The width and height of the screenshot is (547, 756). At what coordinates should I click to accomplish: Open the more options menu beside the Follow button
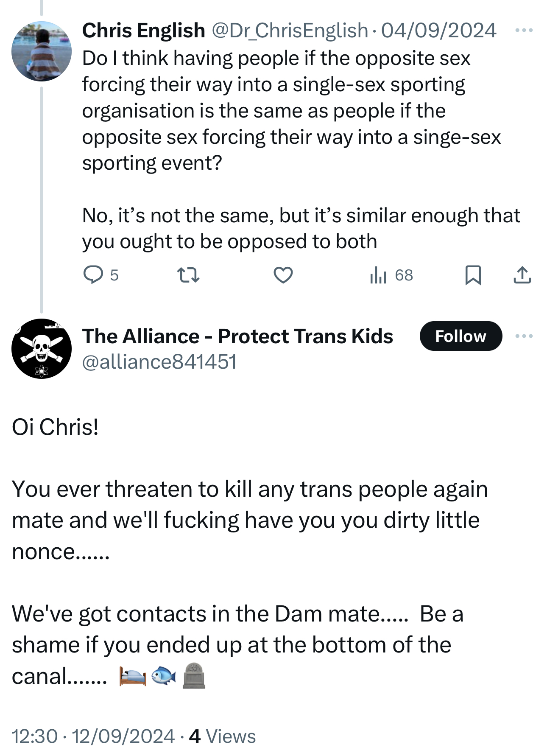click(x=524, y=336)
